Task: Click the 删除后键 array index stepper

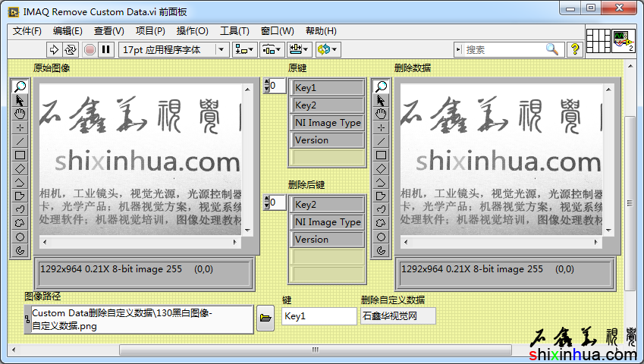Action: (266, 202)
